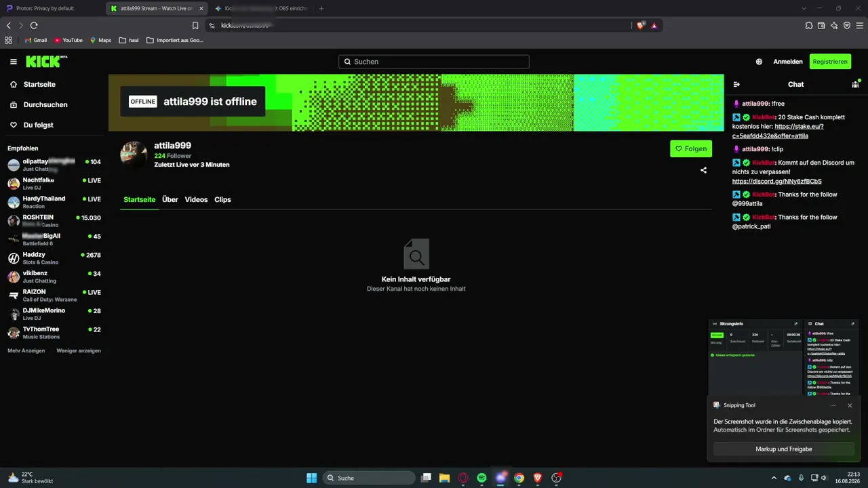Open YouTube bookmark
The width and height of the screenshot is (868, 488).
click(68, 40)
